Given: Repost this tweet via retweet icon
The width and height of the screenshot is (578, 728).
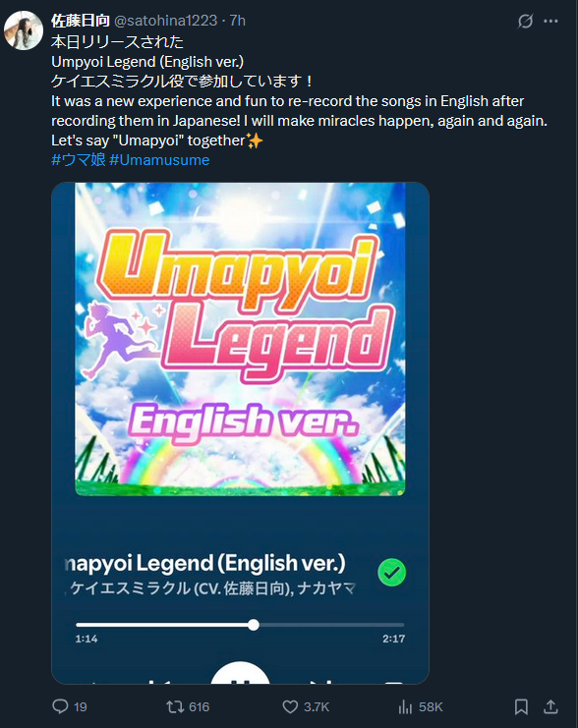Looking at the screenshot, I should [175, 706].
